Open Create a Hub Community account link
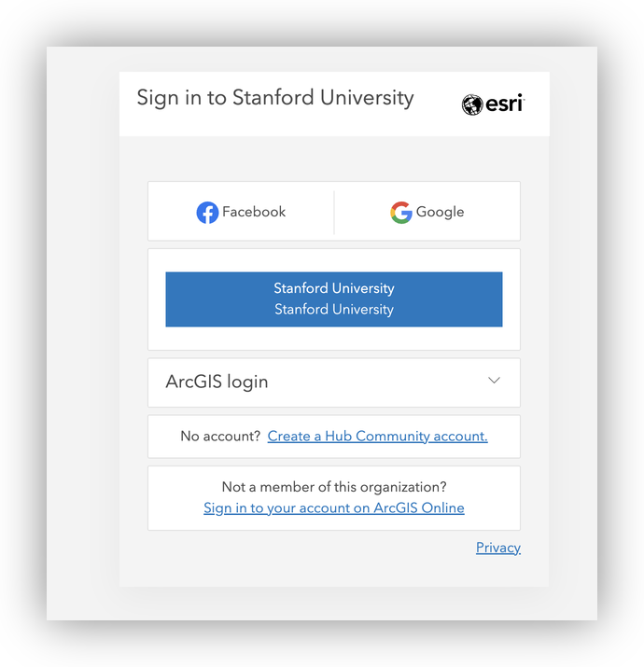The image size is (644, 667). point(377,436)
